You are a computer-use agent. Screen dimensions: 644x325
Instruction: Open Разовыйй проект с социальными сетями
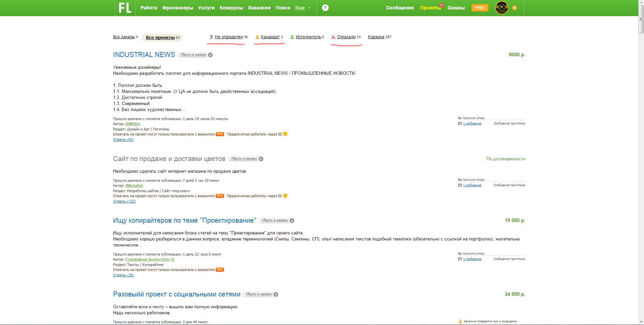click(177, 294)
